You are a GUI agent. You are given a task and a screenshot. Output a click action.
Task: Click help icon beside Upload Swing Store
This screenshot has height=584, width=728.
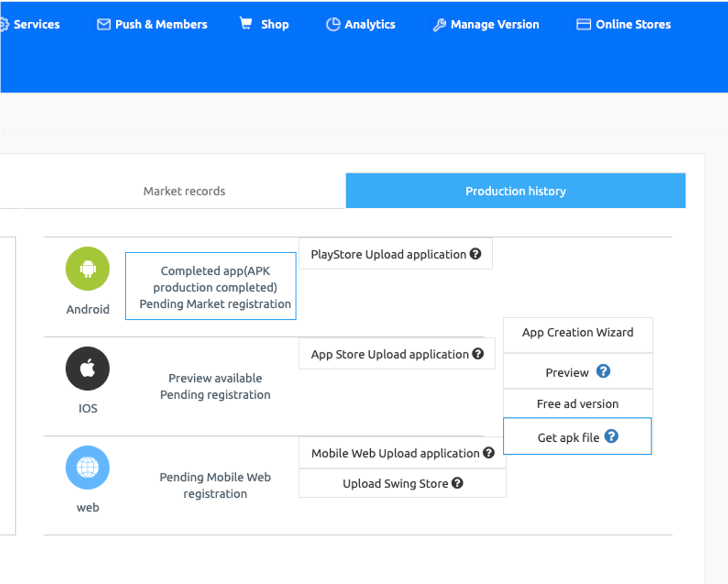tap(457, 483)
